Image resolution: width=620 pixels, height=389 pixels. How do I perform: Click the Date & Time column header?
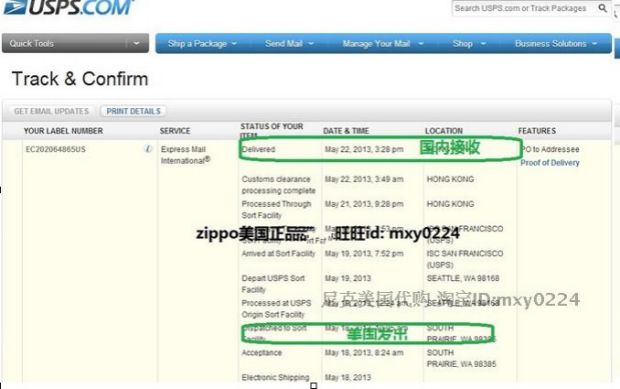[346, 131]
